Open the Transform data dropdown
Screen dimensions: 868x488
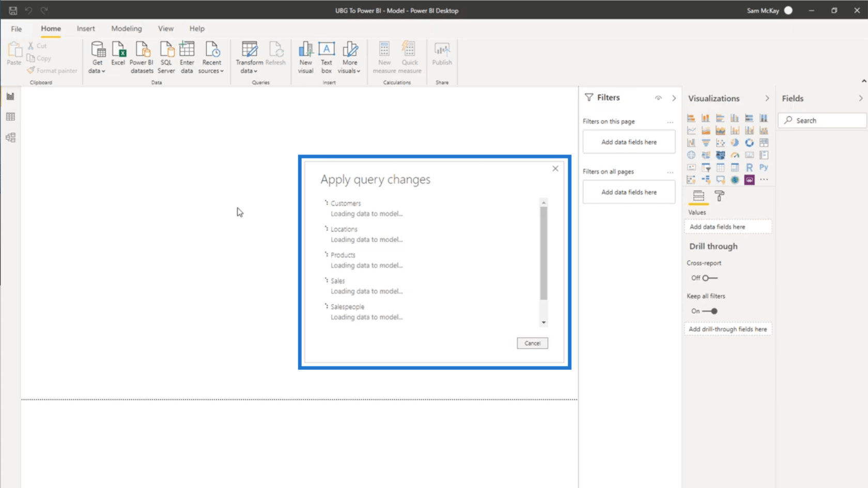249,57
